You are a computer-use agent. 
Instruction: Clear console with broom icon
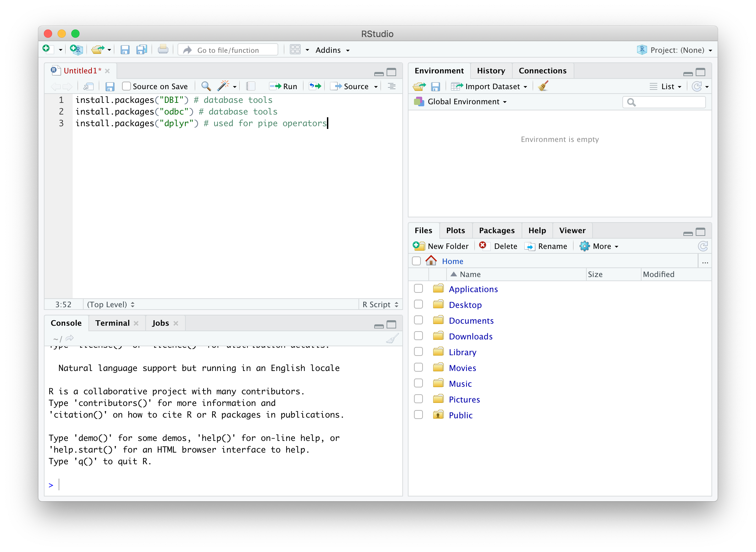[392, 339]
